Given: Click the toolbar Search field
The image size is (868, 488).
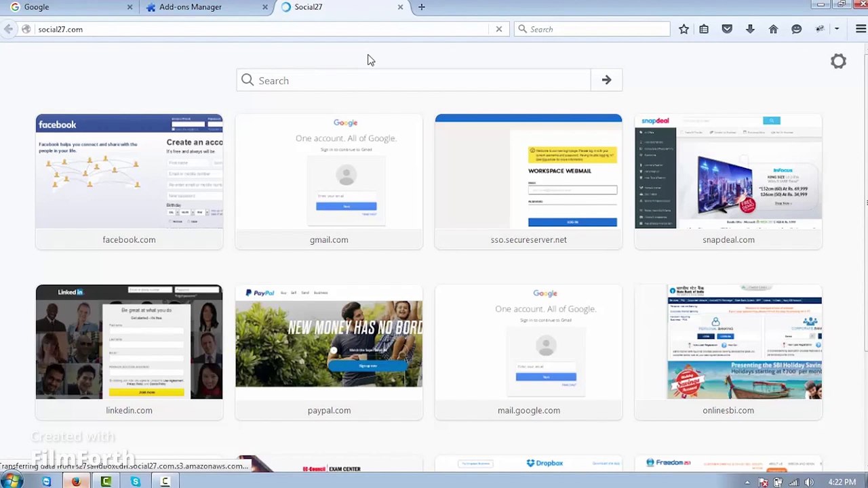Looking at the screenshot, I should coord(592,29).
